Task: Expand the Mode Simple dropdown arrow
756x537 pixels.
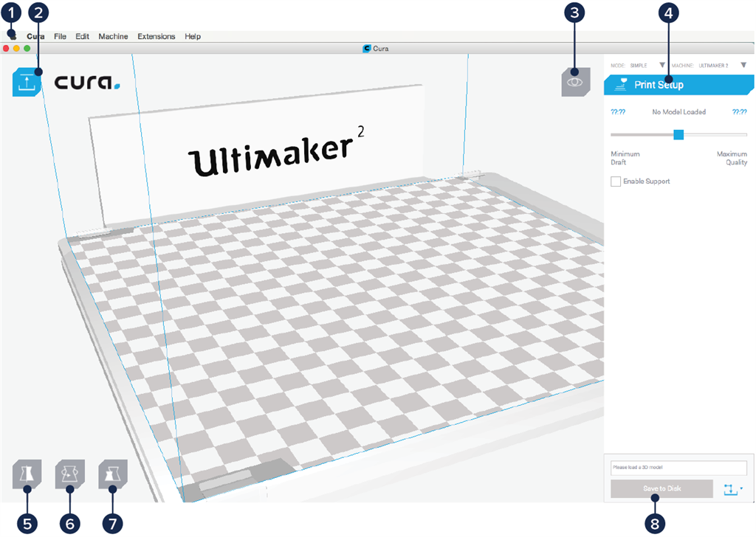Action: [662, 65]
